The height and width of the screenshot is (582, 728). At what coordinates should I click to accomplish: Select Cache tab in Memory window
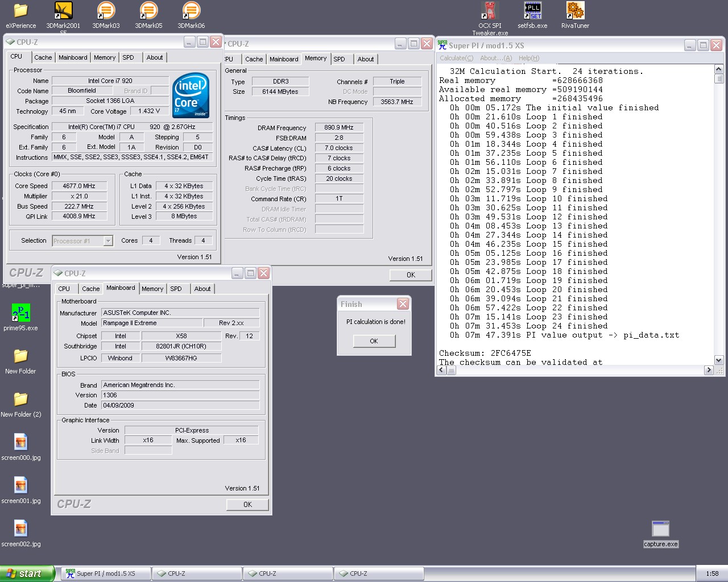pyautogui.click(x=254, y=59)
